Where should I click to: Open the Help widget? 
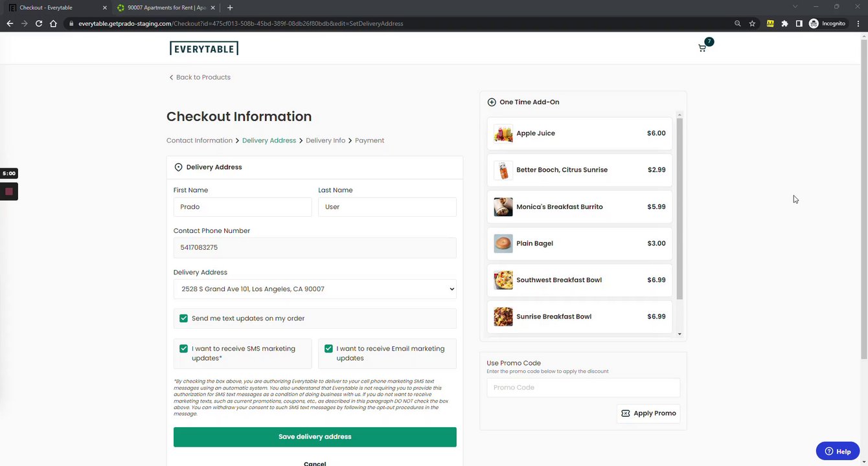pos(838,451)
